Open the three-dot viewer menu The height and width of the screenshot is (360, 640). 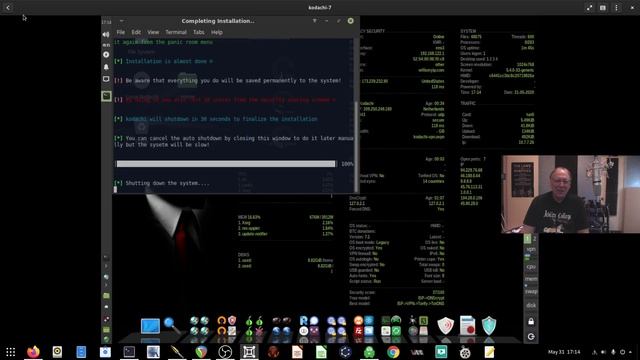(616, 8)
